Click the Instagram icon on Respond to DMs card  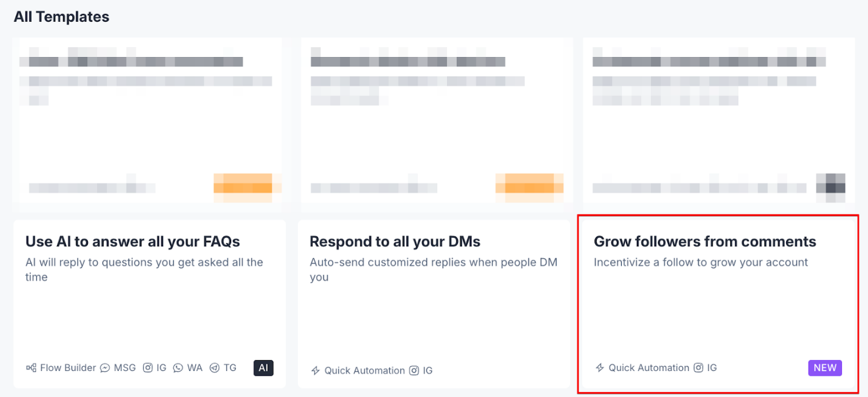coord(414,370)
